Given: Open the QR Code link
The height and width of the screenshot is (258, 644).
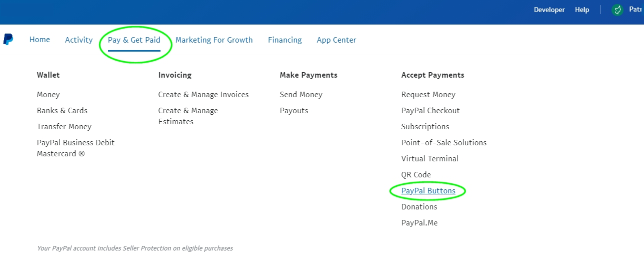Looking at the screenshot, I should point(416,174).
